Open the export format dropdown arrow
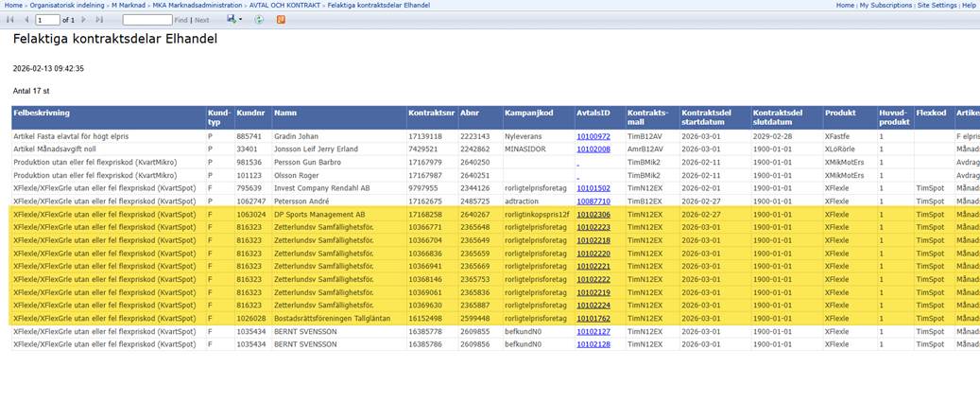The height and width of the screenshot is (403, 980). (x=240, y=20)
